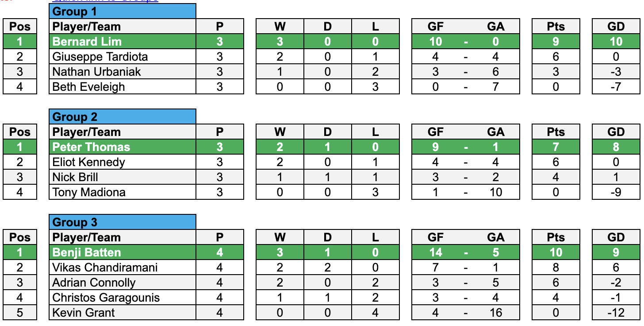Select the Eliot Kennedy cell

[x=123, y=162]
